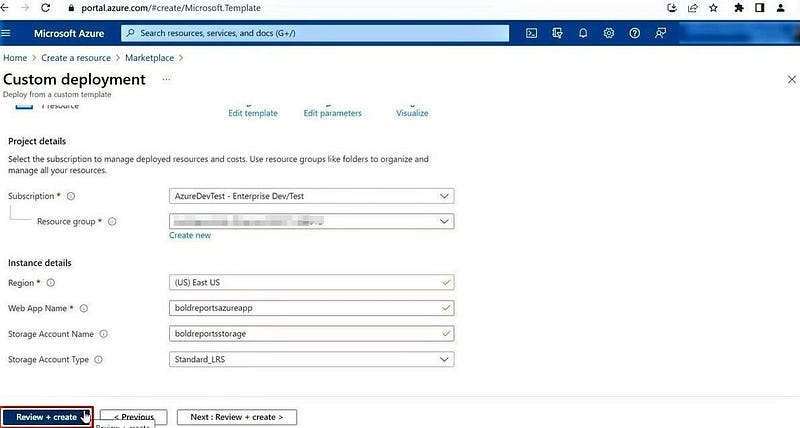Go forward with the browser forward arrow
The height and width of the screenshot is (428, 800).
pyautogui.click(x=24, y=8)
